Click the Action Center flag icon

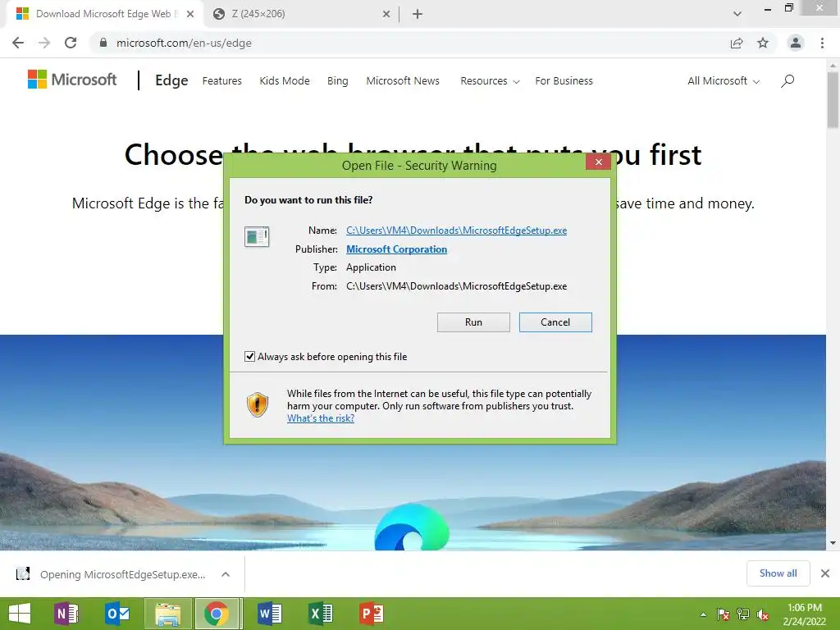point(723,614)
